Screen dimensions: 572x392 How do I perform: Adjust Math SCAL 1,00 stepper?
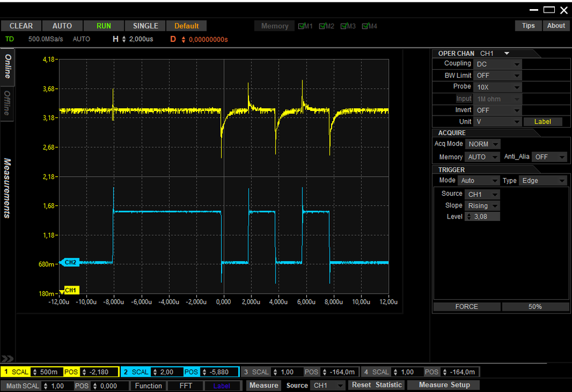coord(46,386)
